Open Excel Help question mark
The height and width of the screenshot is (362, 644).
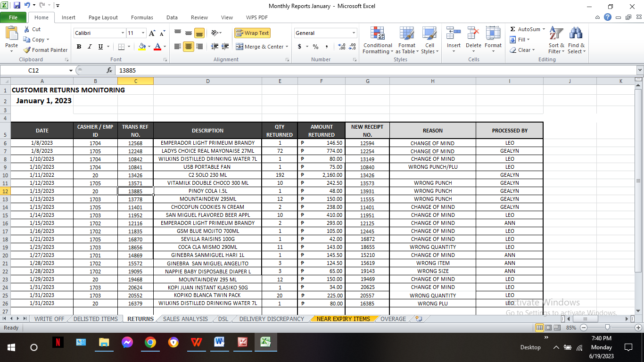608,17
